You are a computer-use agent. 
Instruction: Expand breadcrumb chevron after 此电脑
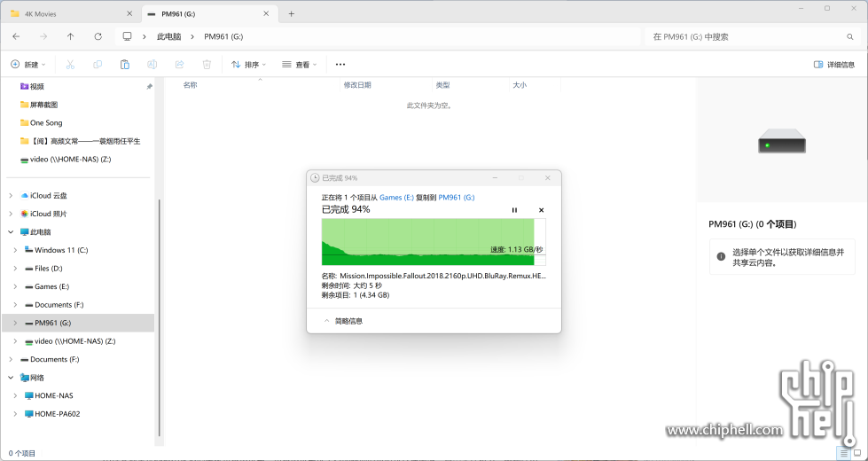[x=192, y=36]
